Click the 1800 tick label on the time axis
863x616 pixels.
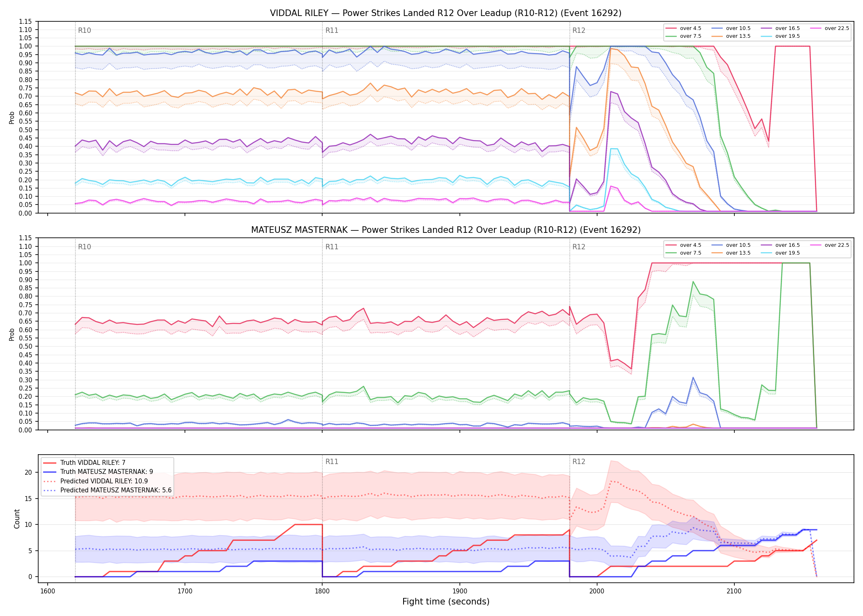point(322,591)
